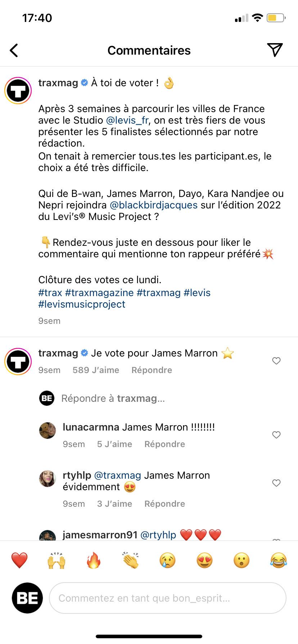Insert the heart-eyes emoji reaction
Screen dimensions: 298x644
(x=205, y=560)
